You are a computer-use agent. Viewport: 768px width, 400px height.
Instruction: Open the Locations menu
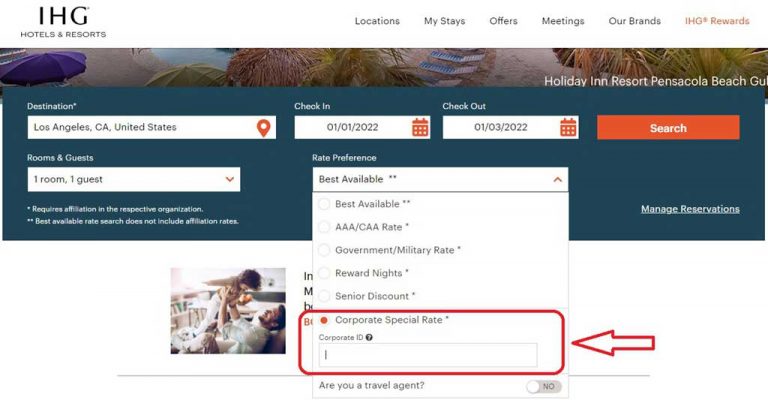(x=377, y=21)
